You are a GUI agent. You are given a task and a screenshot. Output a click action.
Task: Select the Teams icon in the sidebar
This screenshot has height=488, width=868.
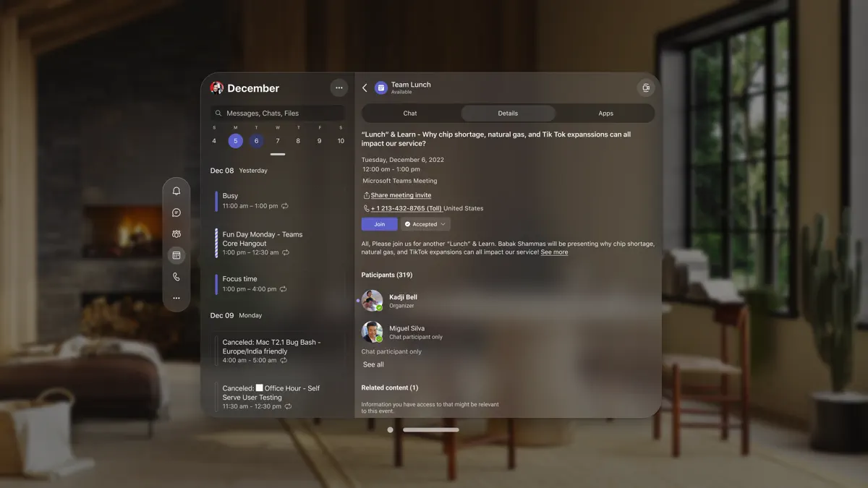pos(176,234)
